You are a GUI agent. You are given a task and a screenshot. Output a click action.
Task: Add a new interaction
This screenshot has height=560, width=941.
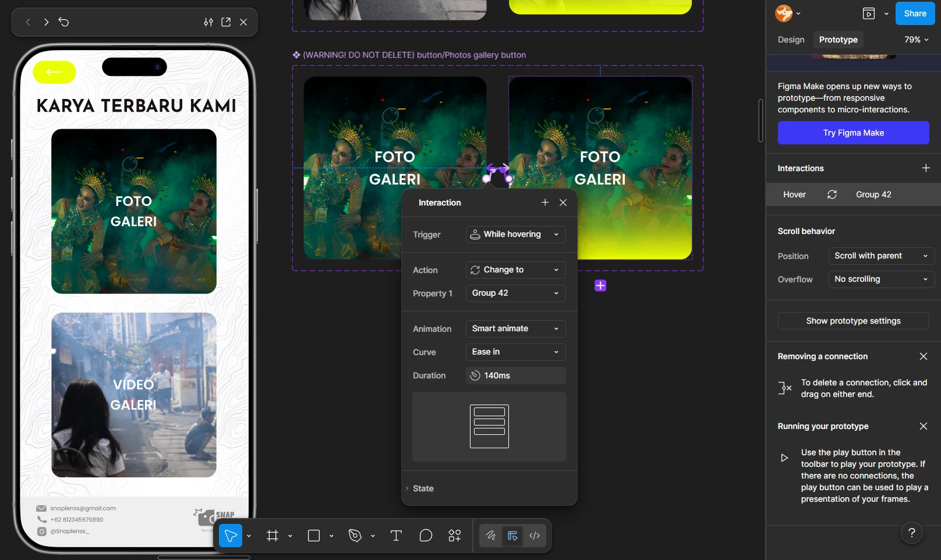(x=926, y=168)
